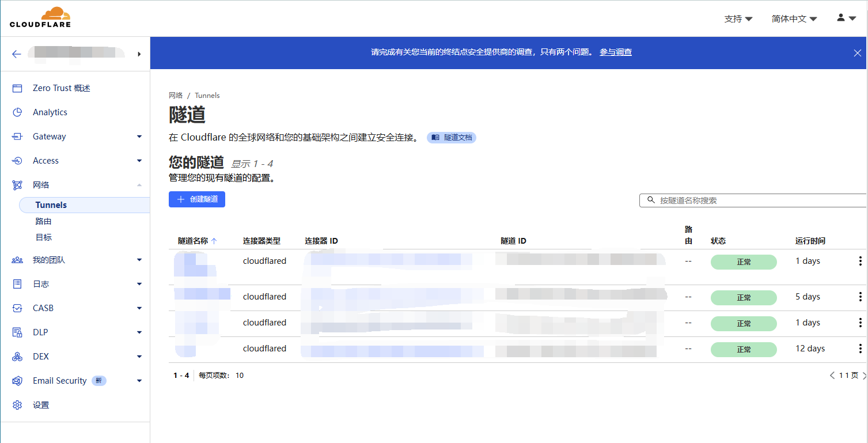Click the 状态 column header
This screenshot has width=868, height=443.
point(718,241)
